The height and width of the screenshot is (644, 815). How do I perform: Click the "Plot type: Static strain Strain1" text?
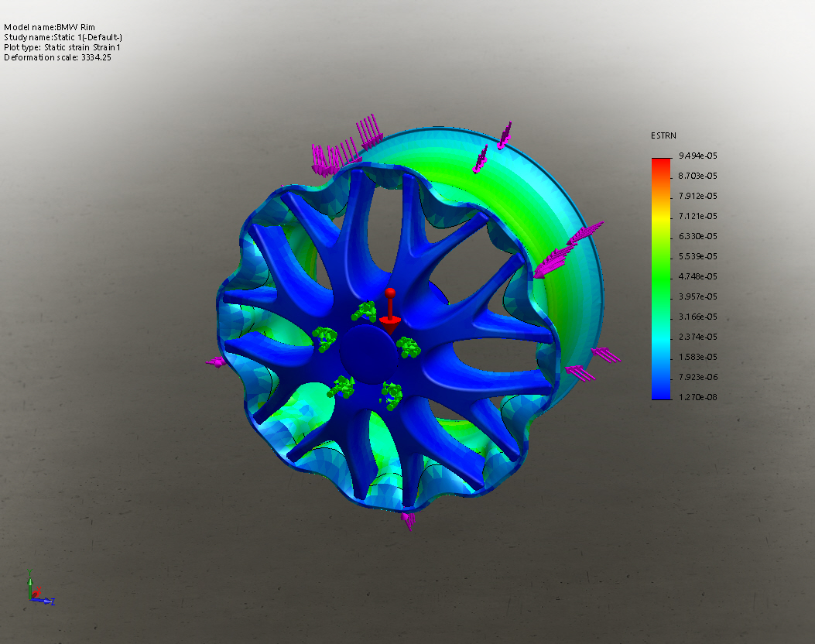[63, 47]
